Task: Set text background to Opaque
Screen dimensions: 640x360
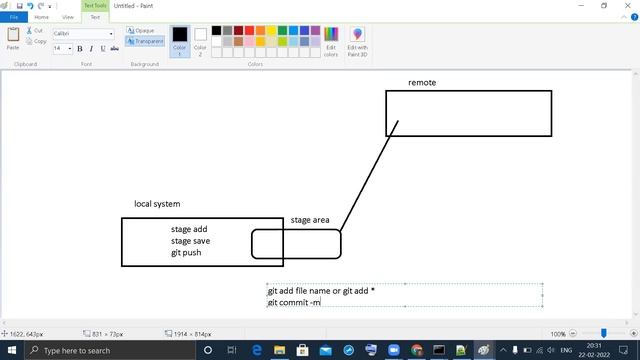Action: [x=140, y=31]
